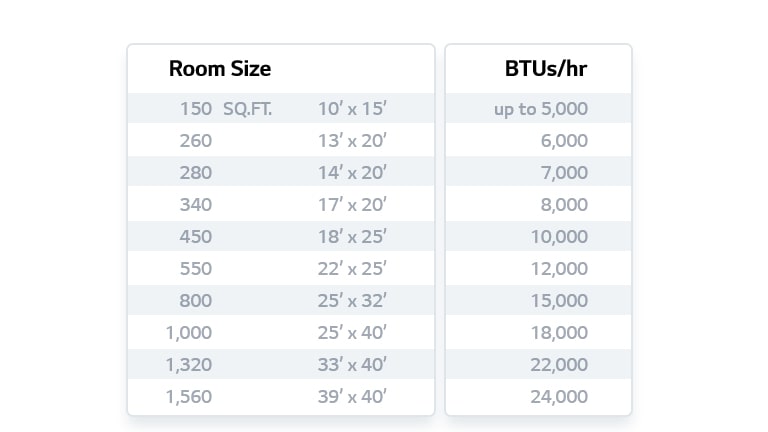Select the 150 SQ.FT. room size cell
The height and width of the screenshot is (432, 768).
click(x=225, y=109)
